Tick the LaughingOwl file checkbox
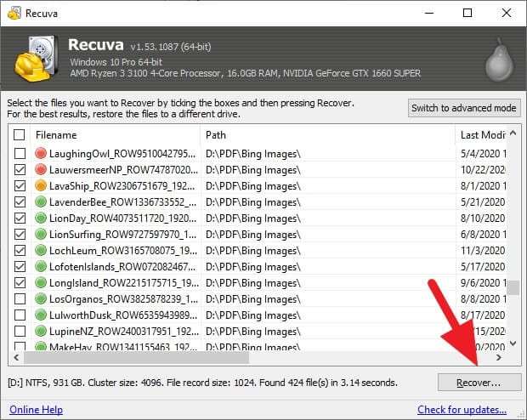The image size is (527, 420). click(x=20, y=153)
